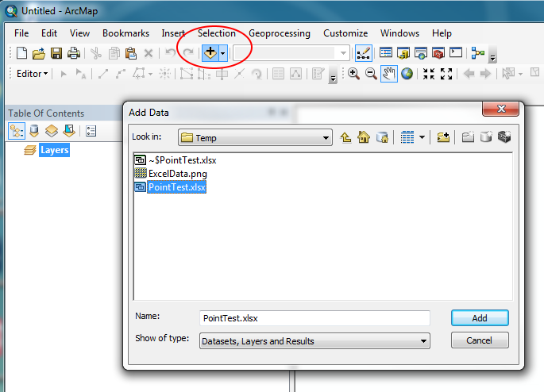
Task: Click the Delete X icon
Action: 149,53
